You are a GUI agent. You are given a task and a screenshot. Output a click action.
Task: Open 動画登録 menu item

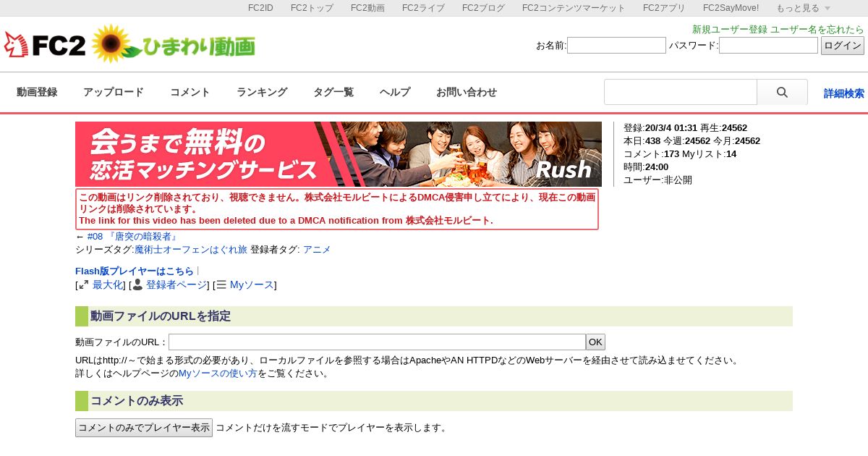pyautogui.click(x=37, y=92)
